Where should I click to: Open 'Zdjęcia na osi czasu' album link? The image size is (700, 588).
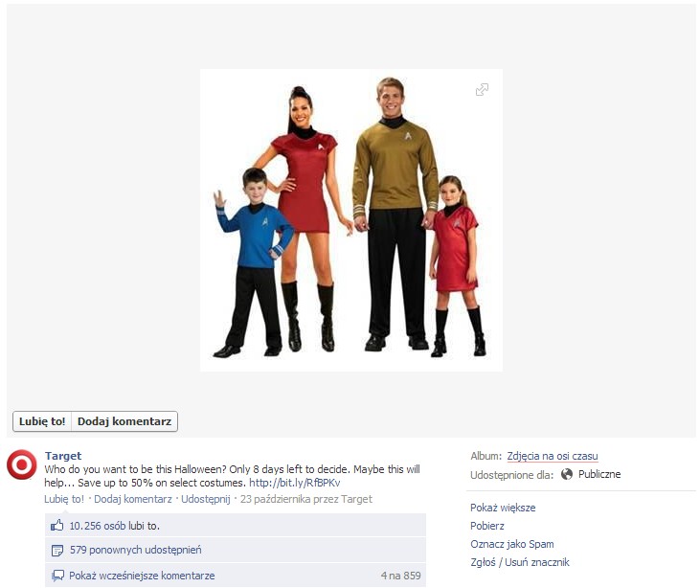[553, 456]
